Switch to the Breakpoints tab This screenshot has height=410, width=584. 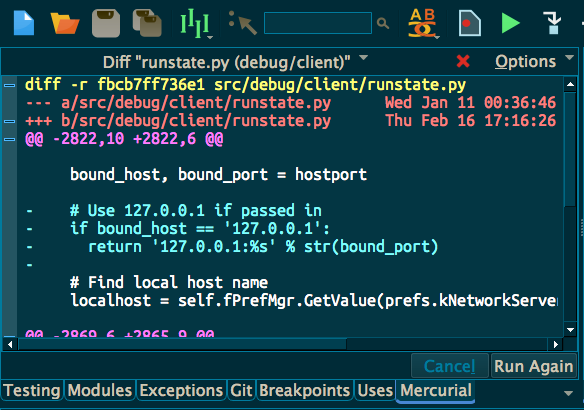coord(304,391)
